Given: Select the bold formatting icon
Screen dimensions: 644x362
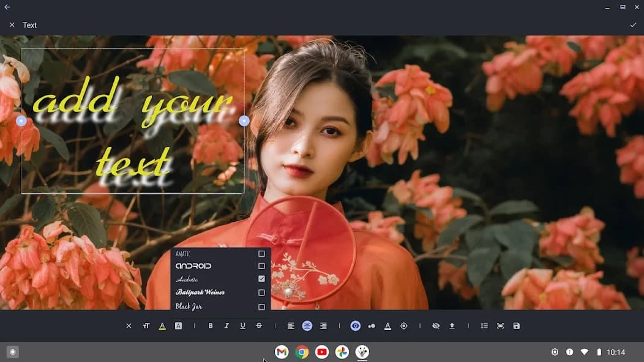Looking at the screenshot, I should [x=211, y=325].
